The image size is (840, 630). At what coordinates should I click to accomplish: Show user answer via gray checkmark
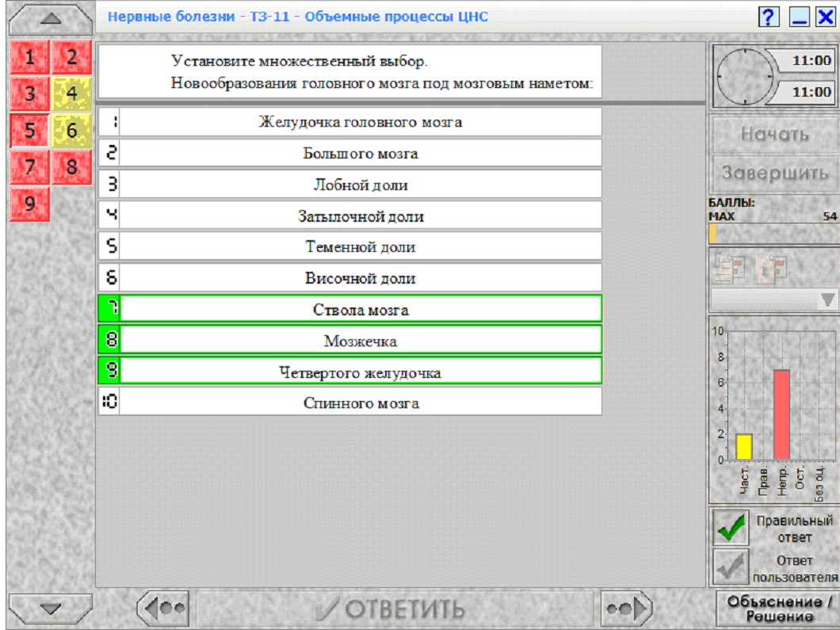731,567
